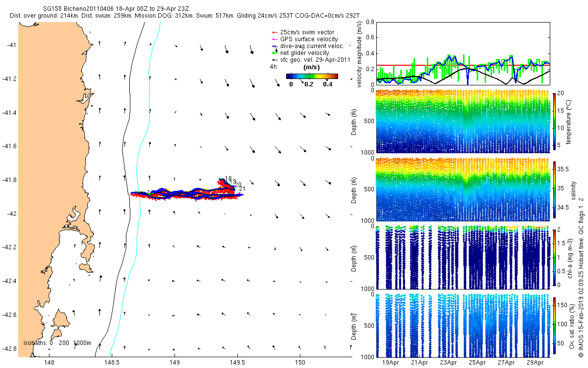Click the '150' longitude tick label
The width and height of the screenshot is (588, 368).
[300, 363]
